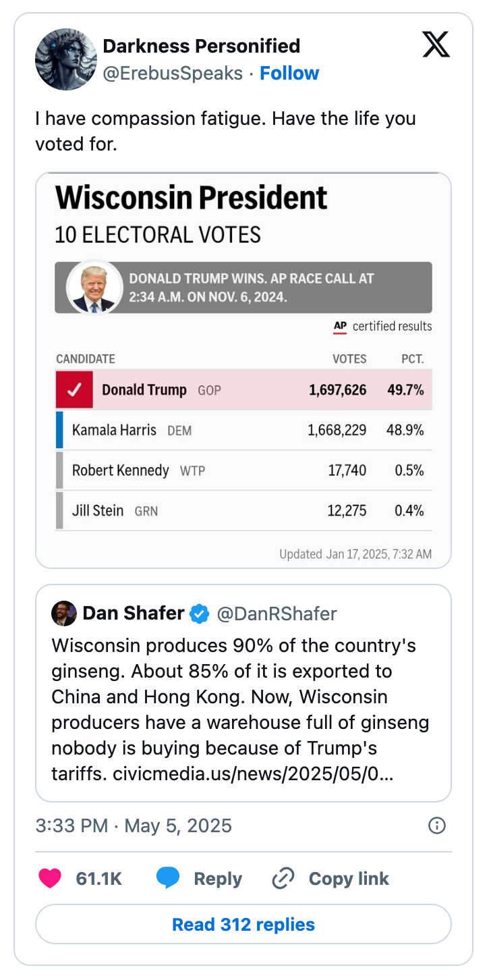Click the Reply speech bubble icon

[x=169, y=878]
